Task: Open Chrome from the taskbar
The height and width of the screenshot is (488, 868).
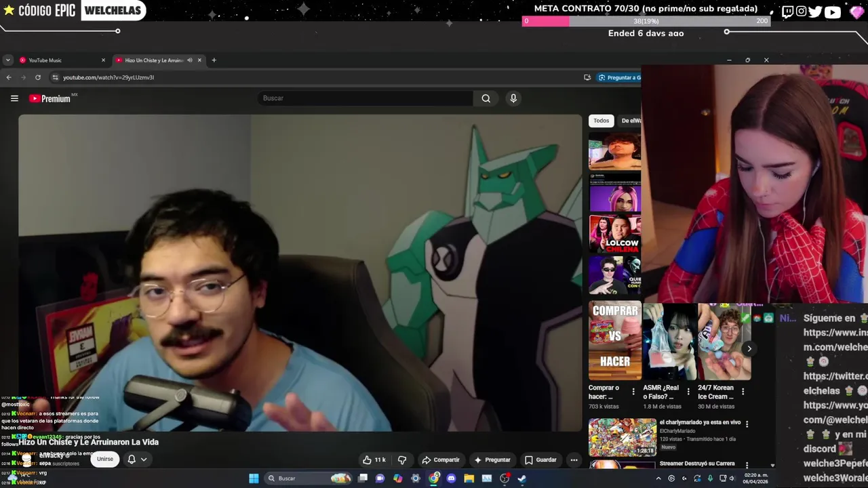Action: (433, 479)
